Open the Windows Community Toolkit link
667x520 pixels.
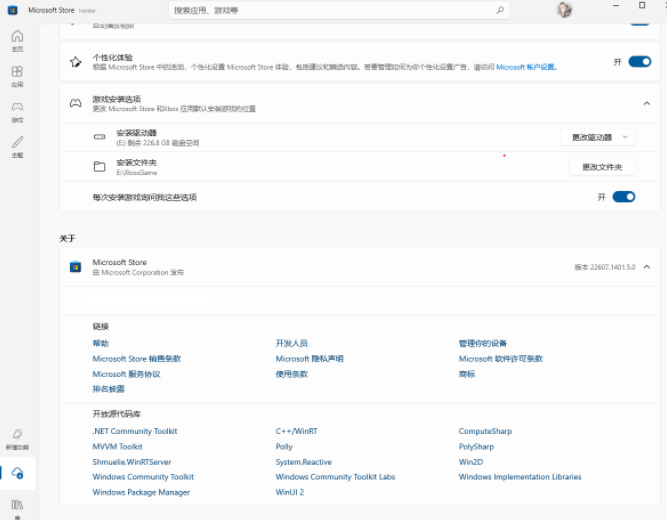pos(143,477)
